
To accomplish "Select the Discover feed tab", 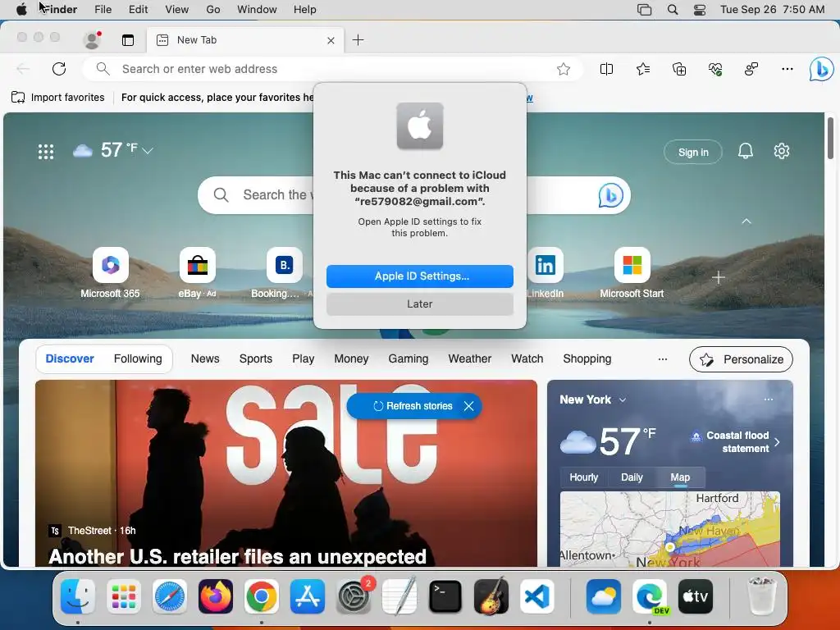I will pyautogui.click(x=70, y=359).
